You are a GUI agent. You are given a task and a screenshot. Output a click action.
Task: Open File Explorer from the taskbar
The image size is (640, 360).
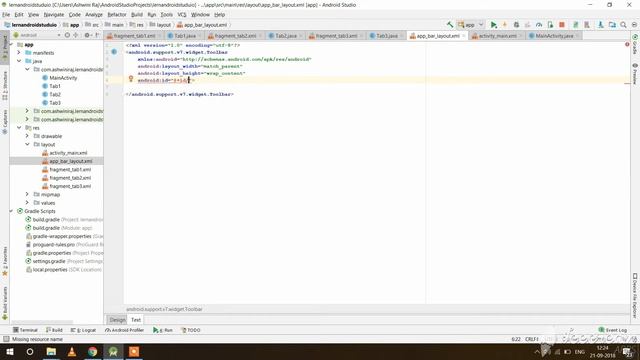pyautogui.click(x=51, y=351)
